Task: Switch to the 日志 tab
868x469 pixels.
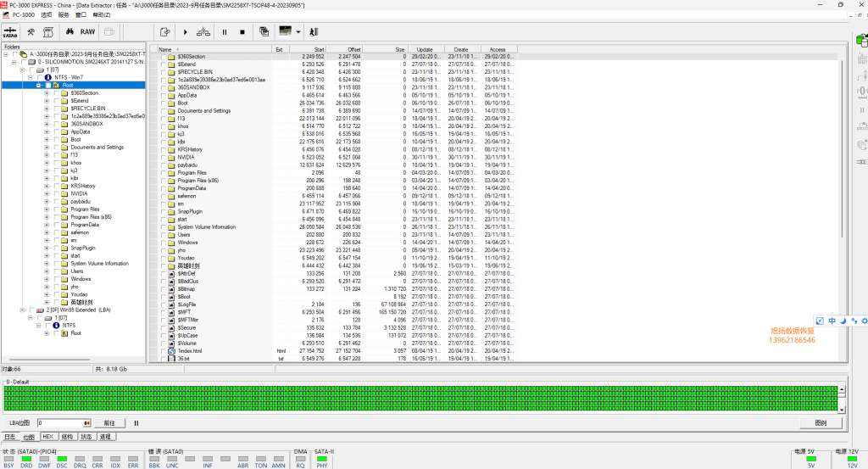Action: click(x=10, y=437)
